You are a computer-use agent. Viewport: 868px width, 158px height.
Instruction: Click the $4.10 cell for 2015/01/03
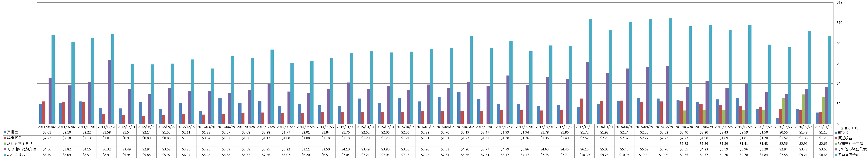coord(346,149)
